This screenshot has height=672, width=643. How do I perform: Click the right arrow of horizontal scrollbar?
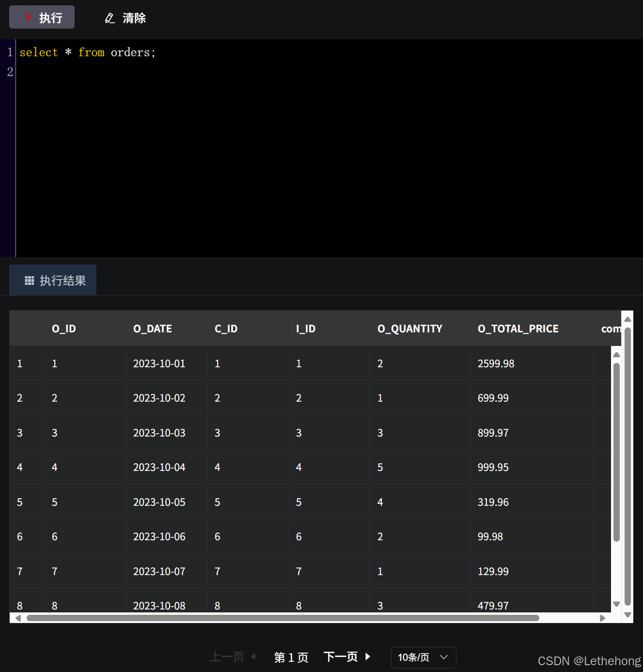click(602, 618)
